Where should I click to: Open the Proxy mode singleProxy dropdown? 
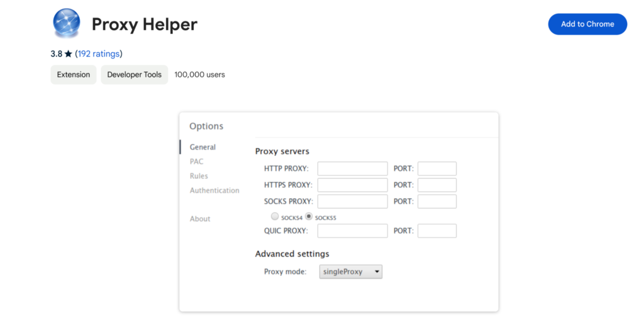[x=351, y=271]
